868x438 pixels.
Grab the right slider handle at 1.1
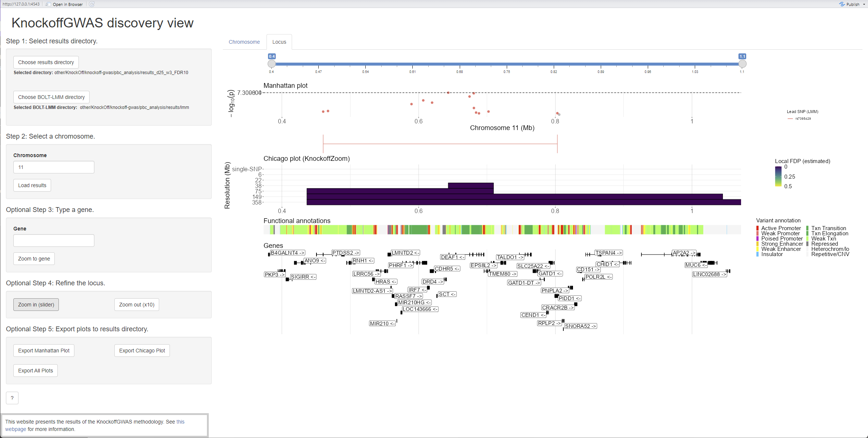tap(742, 64)
